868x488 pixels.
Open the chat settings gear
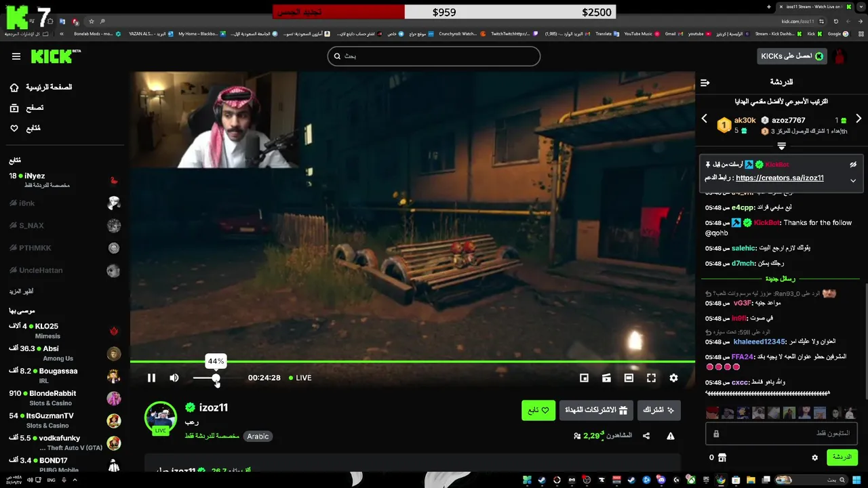pos(814,457)
